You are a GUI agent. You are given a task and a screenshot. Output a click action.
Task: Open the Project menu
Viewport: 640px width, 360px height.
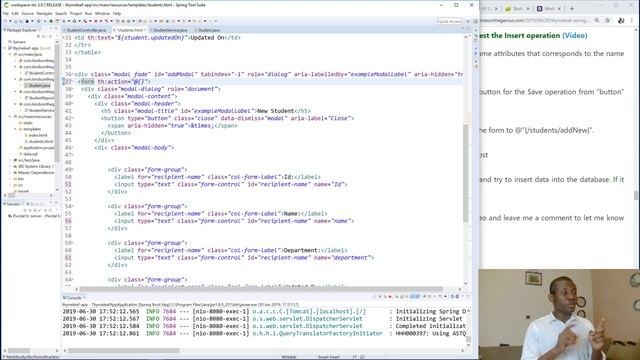(x=76, y=13)
